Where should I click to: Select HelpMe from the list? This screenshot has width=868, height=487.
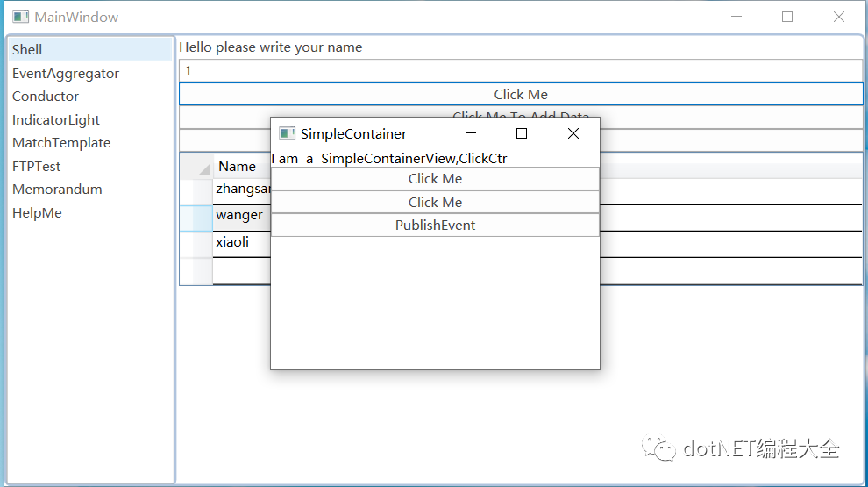pyautogui.click(x=37, y=213)
